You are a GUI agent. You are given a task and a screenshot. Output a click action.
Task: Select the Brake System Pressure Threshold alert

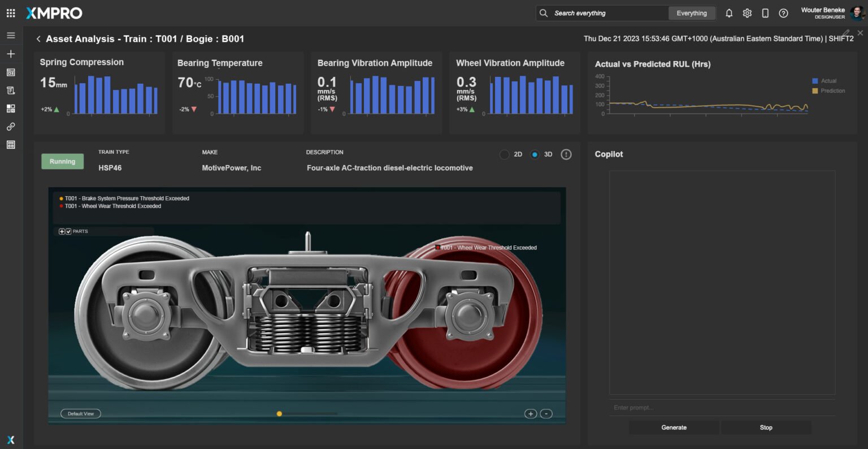[127, 198]
